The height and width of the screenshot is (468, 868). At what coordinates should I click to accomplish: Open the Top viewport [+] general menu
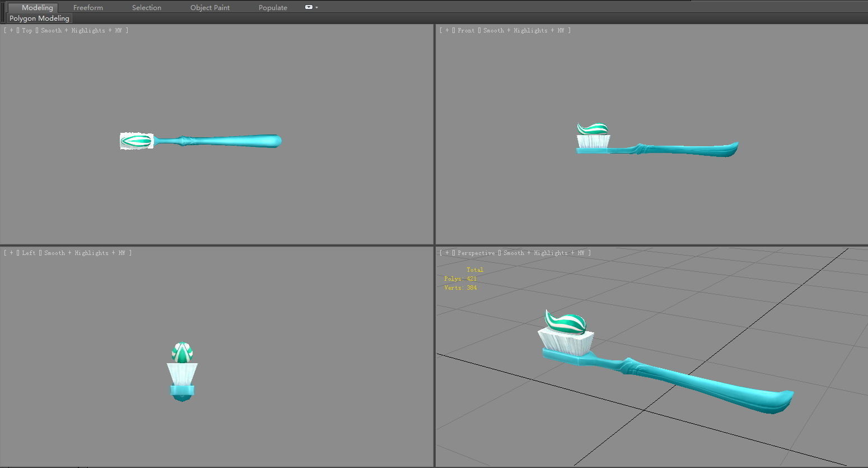click(x=11, y=31)
